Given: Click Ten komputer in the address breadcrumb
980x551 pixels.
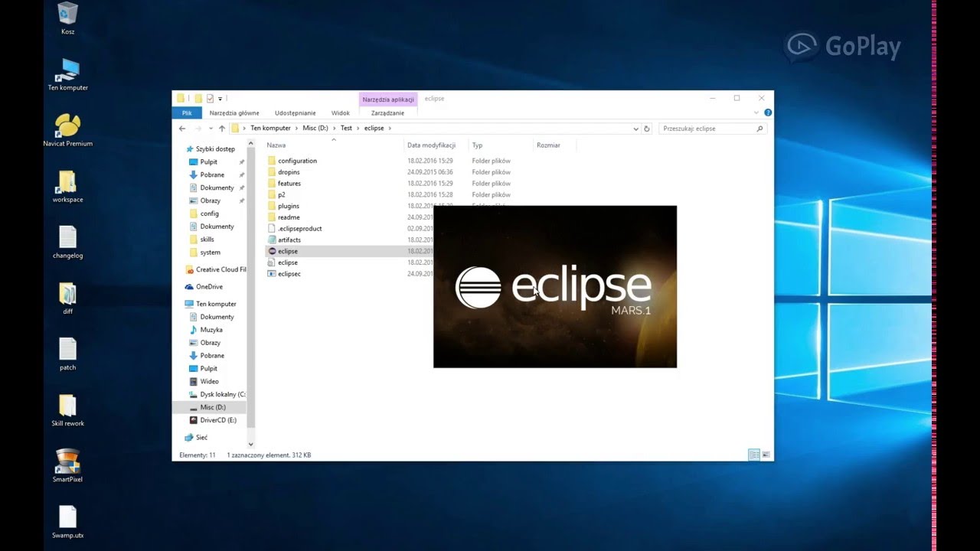Looking at the screenshot, I should point(270,129).
